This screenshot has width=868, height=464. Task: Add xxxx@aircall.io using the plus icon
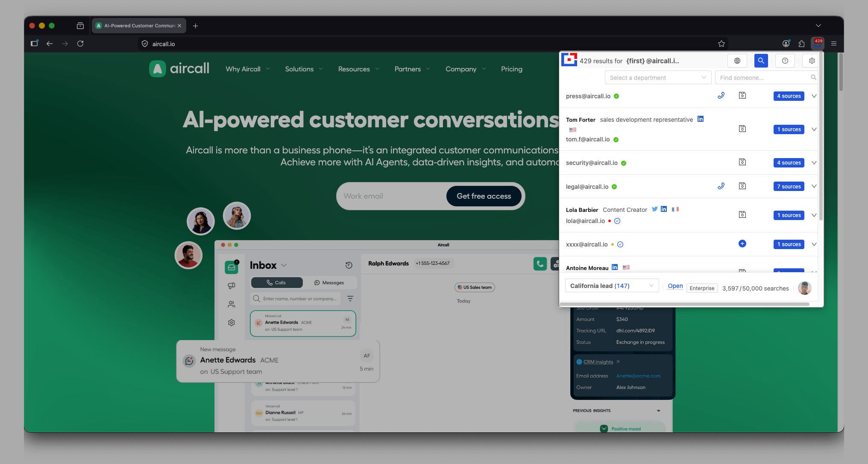[742, 244]
